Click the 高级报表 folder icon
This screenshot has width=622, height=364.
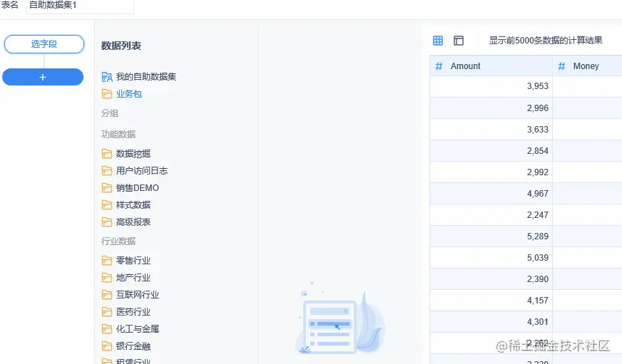click(x=107, y=222)
